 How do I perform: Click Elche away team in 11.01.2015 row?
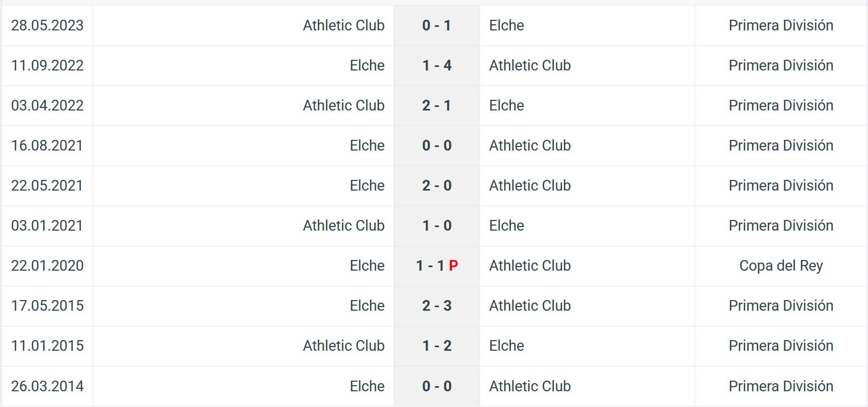coord(506,346)
